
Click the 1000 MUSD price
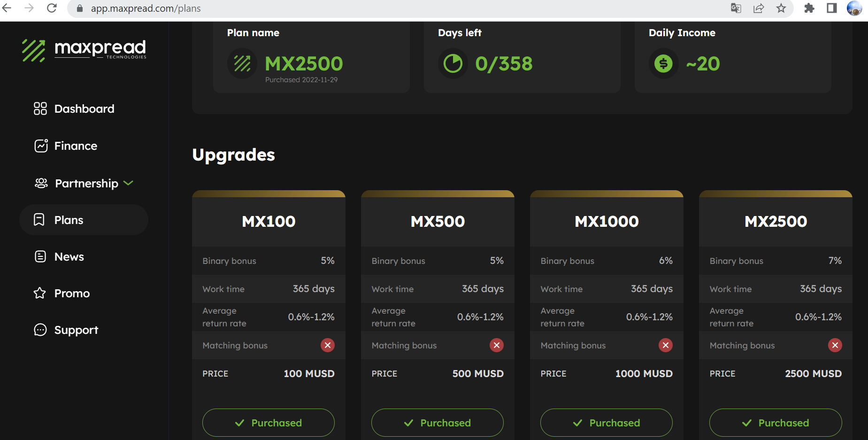coord(644,373)
